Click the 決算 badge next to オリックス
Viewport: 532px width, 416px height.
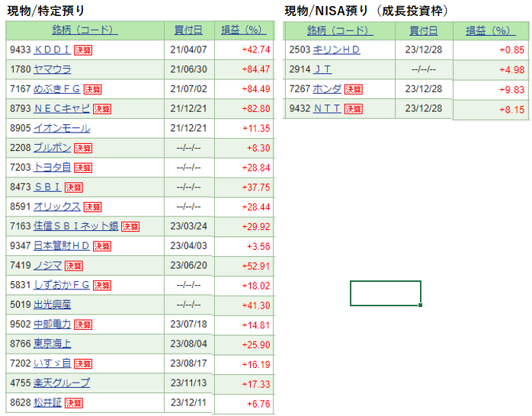coord(93,207)
